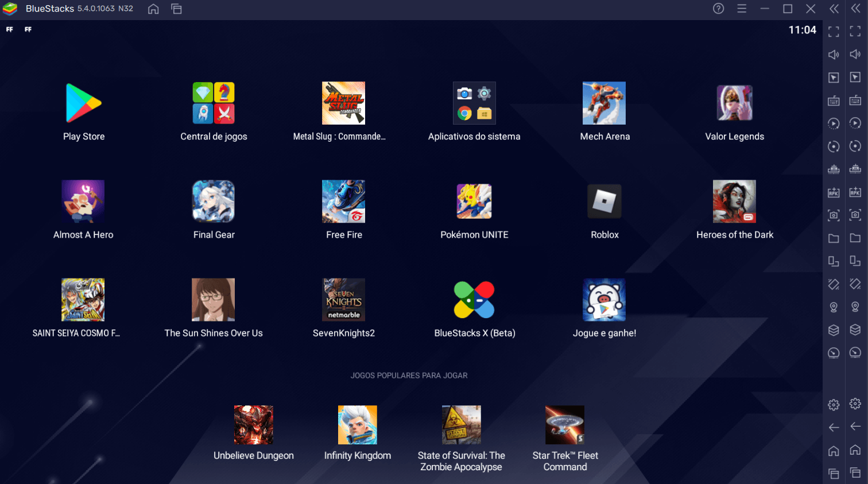Launch Valor Legends
Image resolution: width=868 pixels, height=484 pixels.
734,103
